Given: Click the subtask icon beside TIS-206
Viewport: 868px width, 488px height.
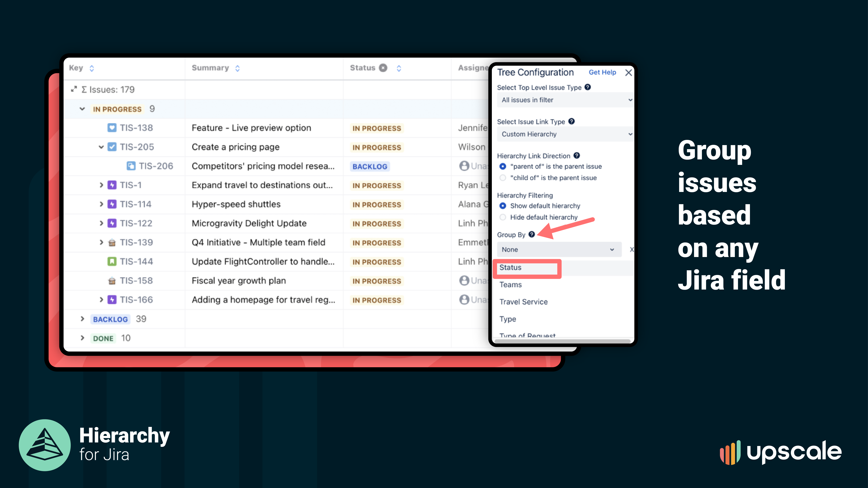Looking at the screenshot, I should (131, 166).
